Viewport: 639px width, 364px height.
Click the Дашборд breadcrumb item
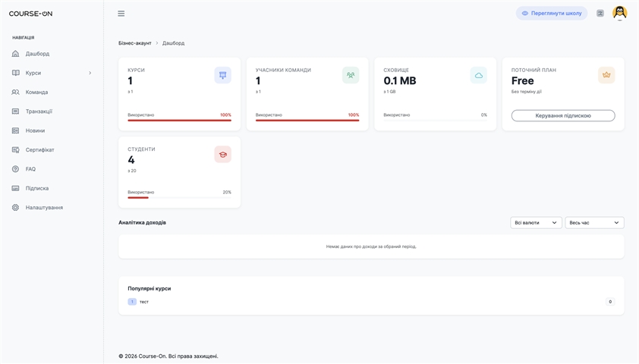tap(174, 43)
